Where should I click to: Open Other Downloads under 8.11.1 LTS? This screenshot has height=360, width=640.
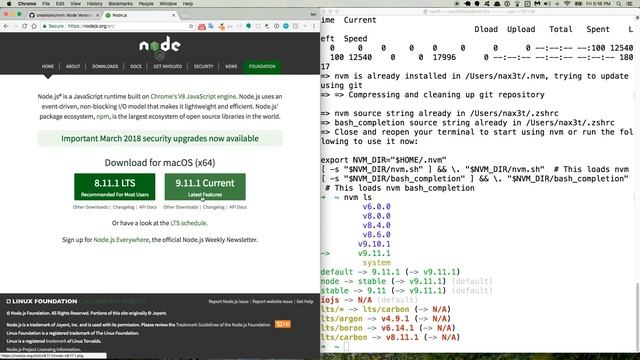click(x=91, y=207)
